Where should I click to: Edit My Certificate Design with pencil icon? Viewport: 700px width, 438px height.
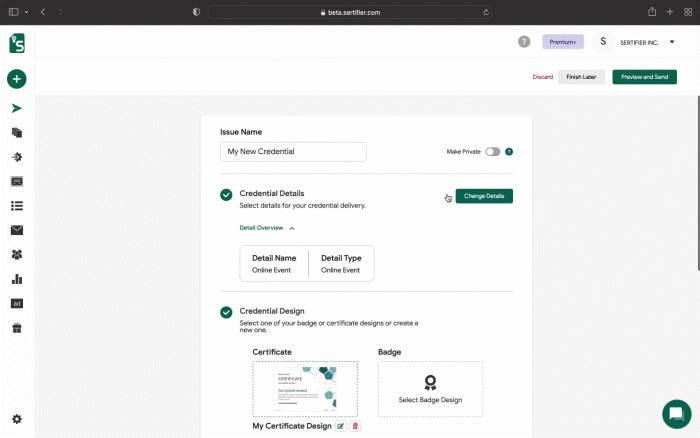(x=341, y=426)
